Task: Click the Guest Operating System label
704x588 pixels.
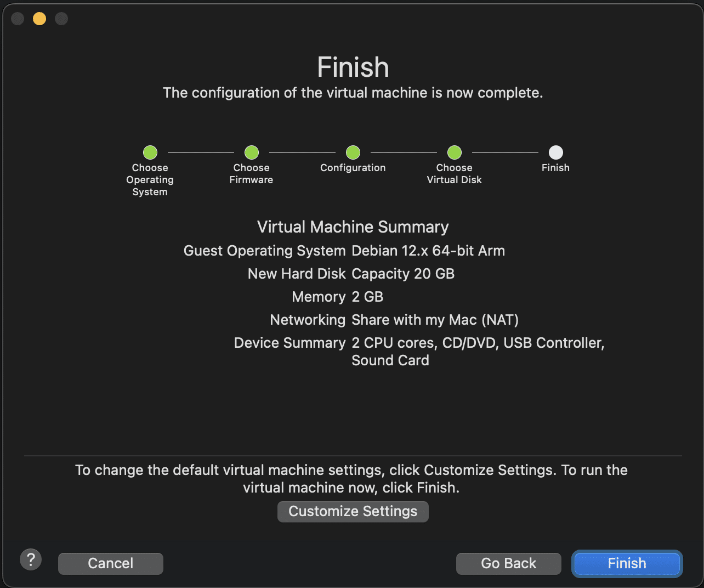Action: click(264, 251)
